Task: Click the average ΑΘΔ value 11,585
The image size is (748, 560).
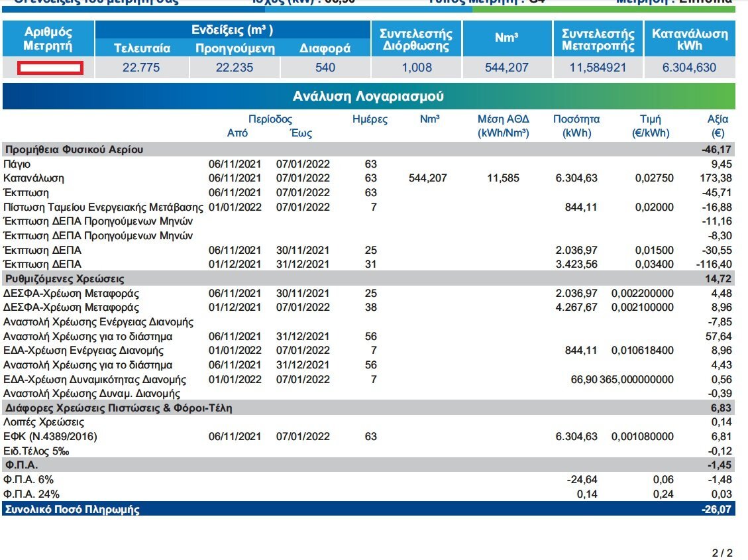Action: [503, 178]
